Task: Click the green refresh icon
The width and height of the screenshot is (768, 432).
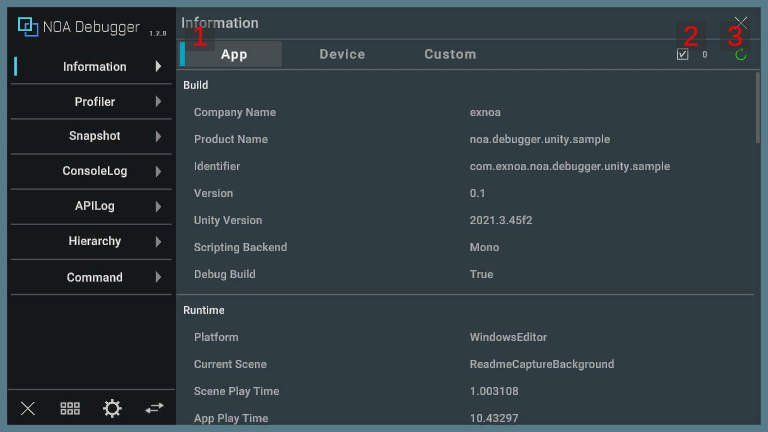Action: coord(741,55)
